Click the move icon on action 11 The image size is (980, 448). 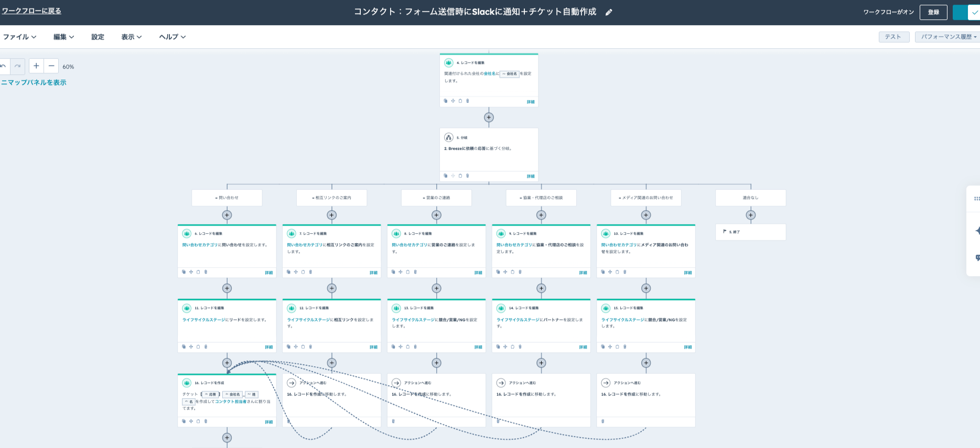tap(191, 347)
